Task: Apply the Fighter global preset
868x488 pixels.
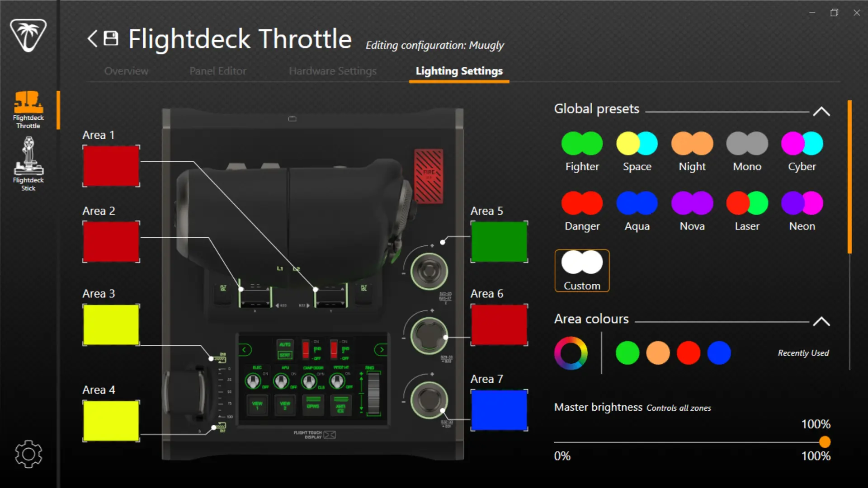Action: [582, 143]
